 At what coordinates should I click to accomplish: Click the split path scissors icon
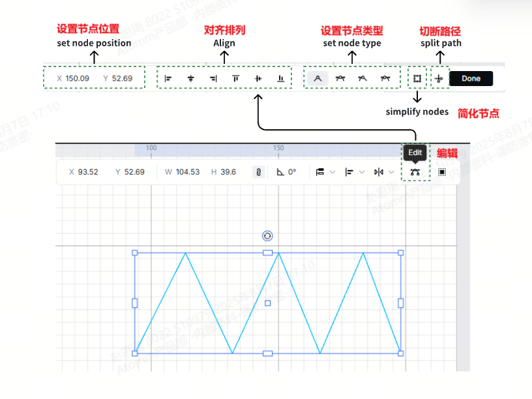point(439,78)
